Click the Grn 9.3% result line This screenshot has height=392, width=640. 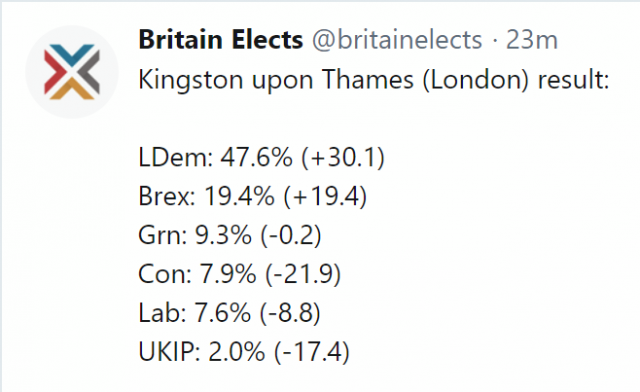click(230, 235)
